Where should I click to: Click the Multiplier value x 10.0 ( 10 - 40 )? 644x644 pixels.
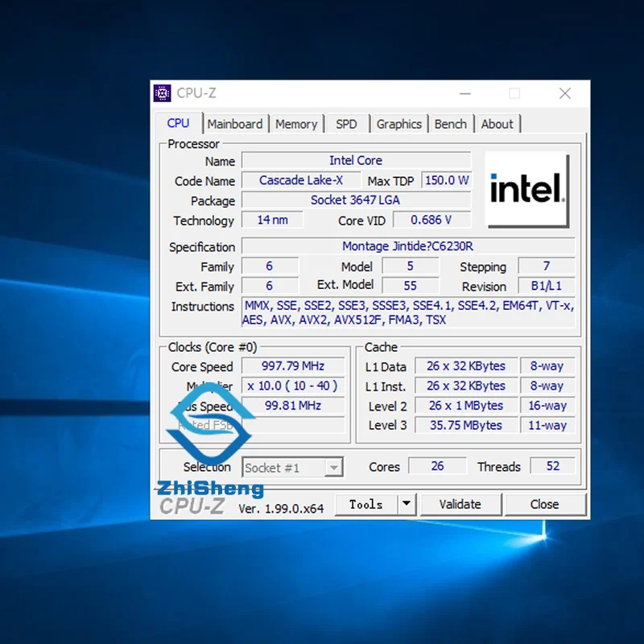tap(293, 386)
